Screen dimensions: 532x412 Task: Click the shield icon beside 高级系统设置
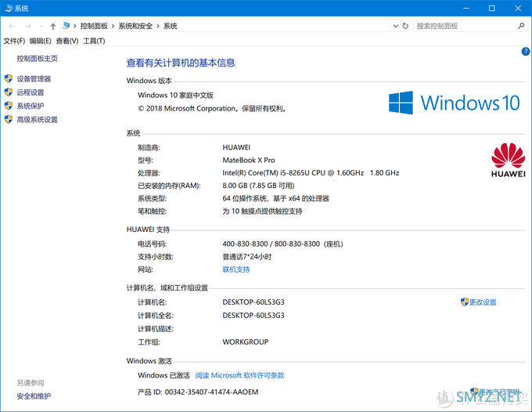point(9,119)
